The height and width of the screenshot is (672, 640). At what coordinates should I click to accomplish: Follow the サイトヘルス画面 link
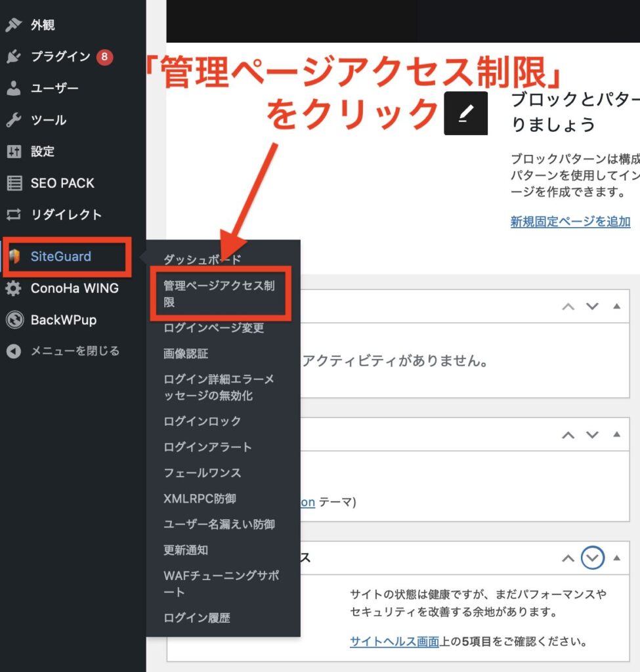pyautogui.click(x=394, y=641)
